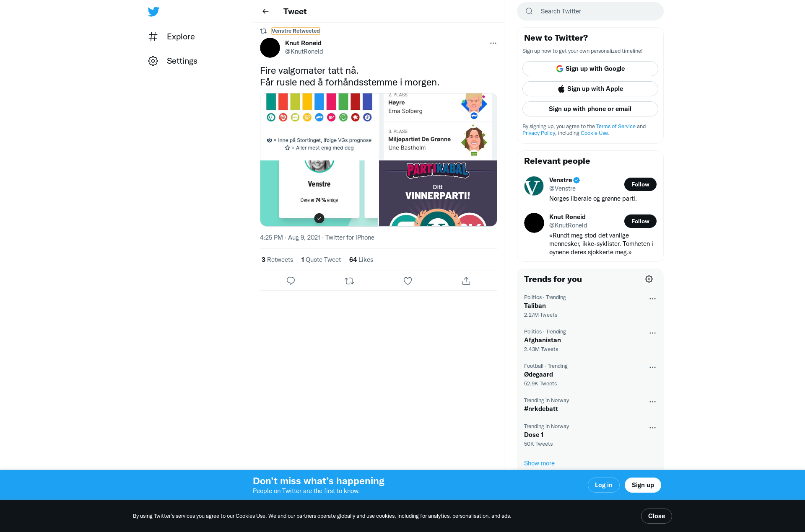
Task: Open the tweet's three-dot more menu
Action: (x=493, y=43)
